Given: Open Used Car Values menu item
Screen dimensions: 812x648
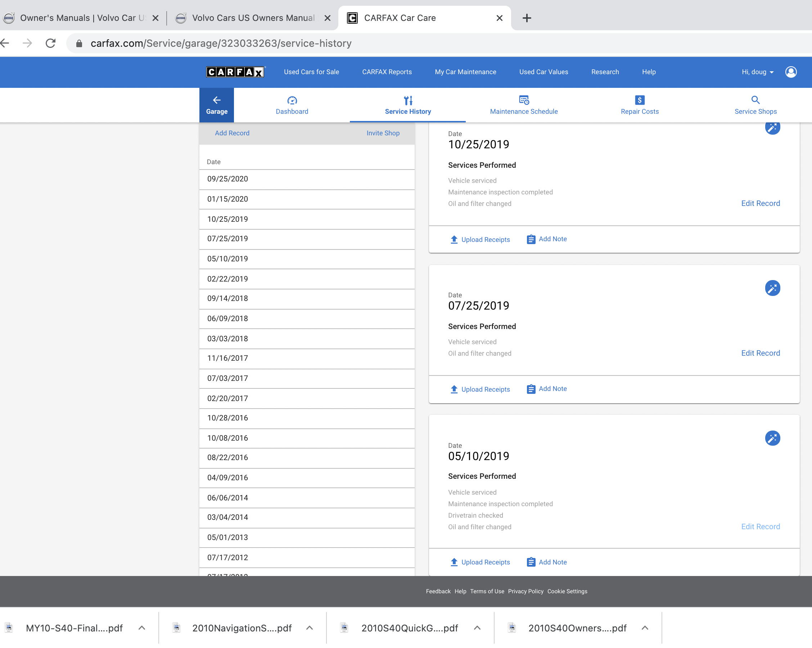Looking at the screenshot, I should tap(543, 72).
